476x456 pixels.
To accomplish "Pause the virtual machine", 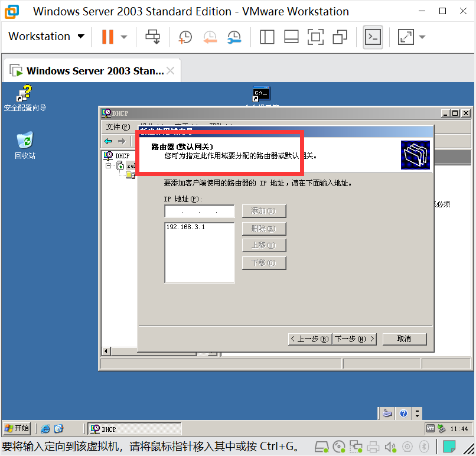I will [x=107, y=37].
